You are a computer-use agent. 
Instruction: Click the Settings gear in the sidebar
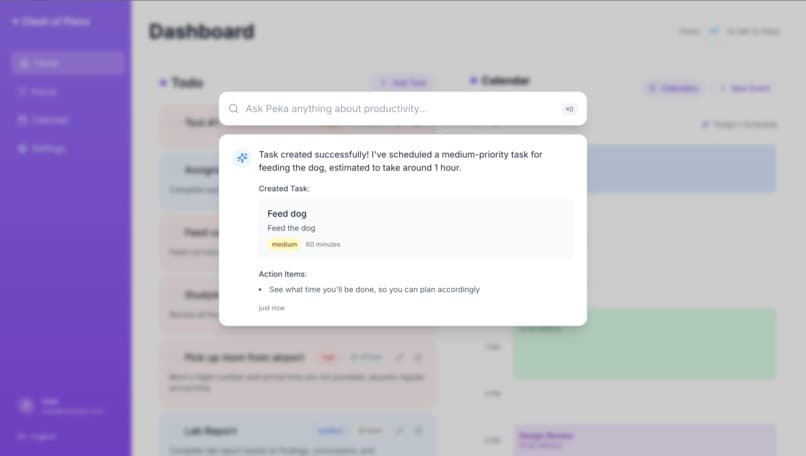click(x=22, y=149)
